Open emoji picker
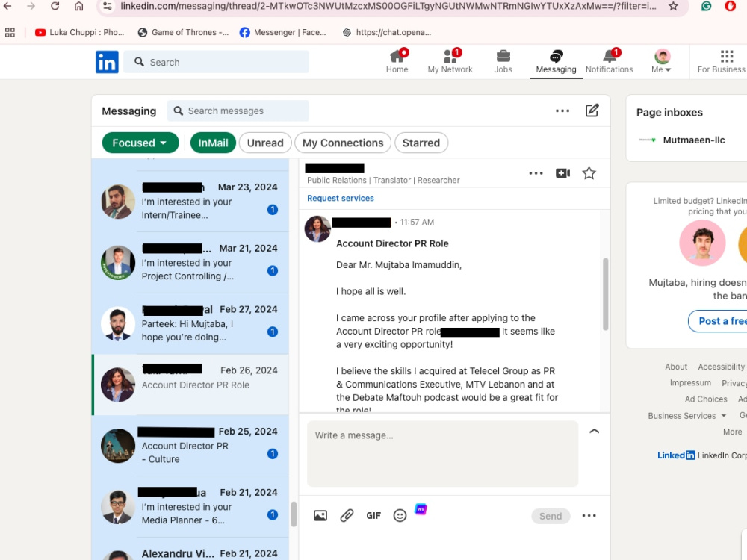 (x=400, y=516)
